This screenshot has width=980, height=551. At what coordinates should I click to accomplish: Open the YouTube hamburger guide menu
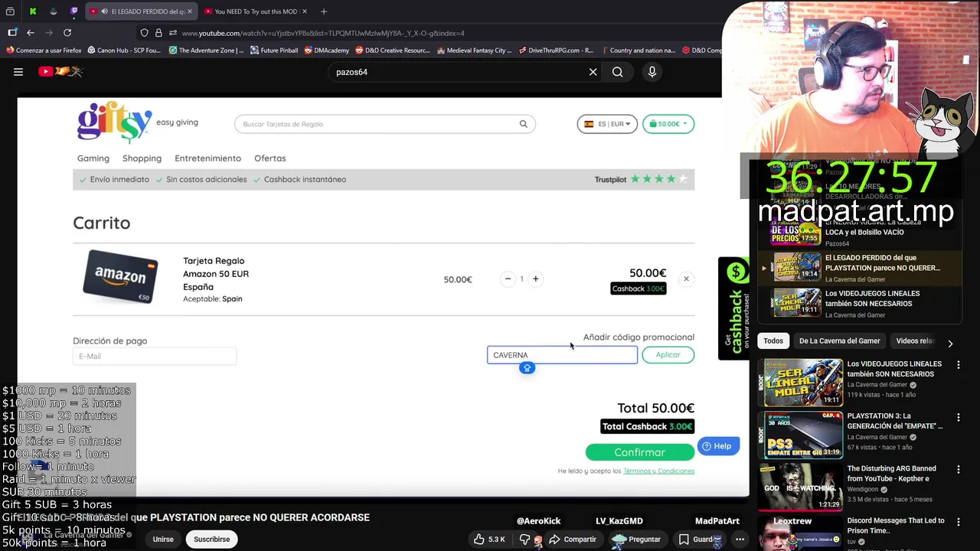(18, 72)
